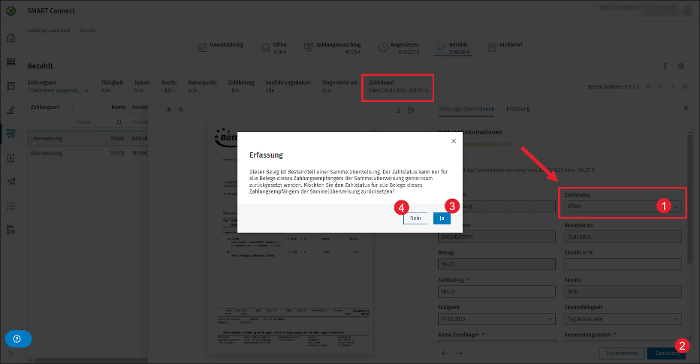Click the Belegdatum field
Viewport: 700px width, 364px height.
click(x=623, y=237)
